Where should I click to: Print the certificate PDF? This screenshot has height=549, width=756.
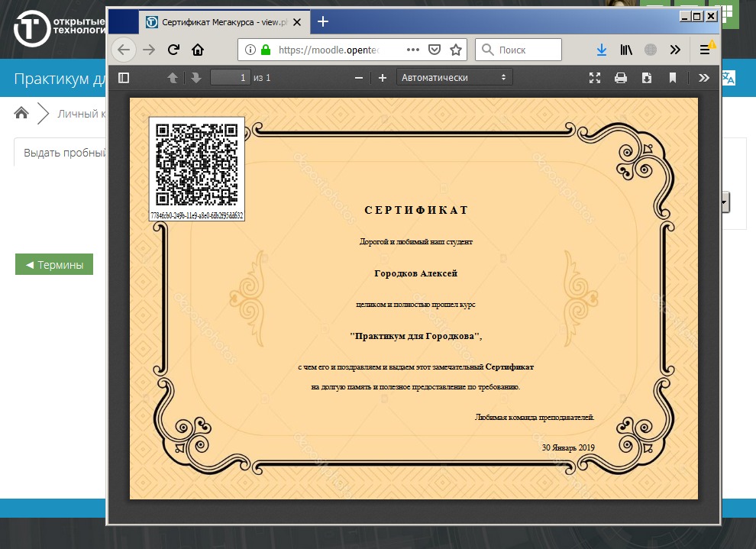click(x=621, y=77)
